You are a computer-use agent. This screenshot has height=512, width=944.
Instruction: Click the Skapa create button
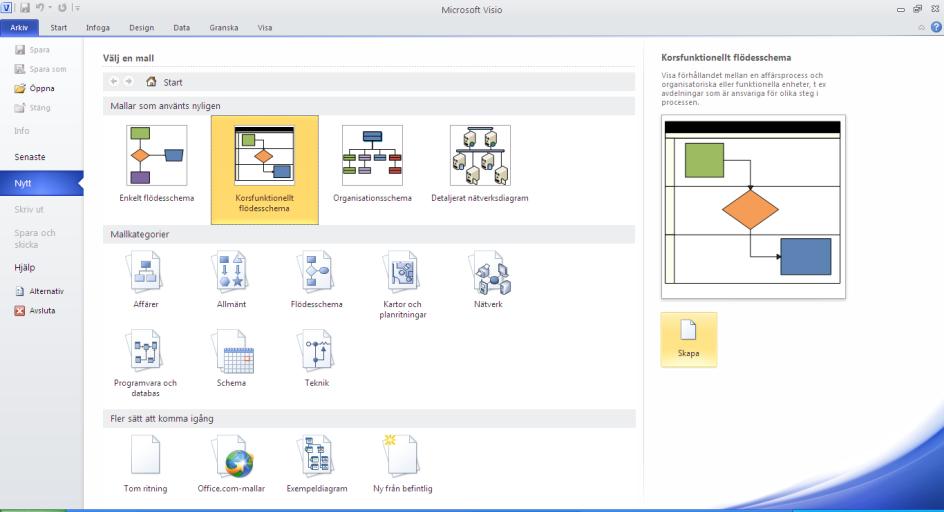point(689,340)
